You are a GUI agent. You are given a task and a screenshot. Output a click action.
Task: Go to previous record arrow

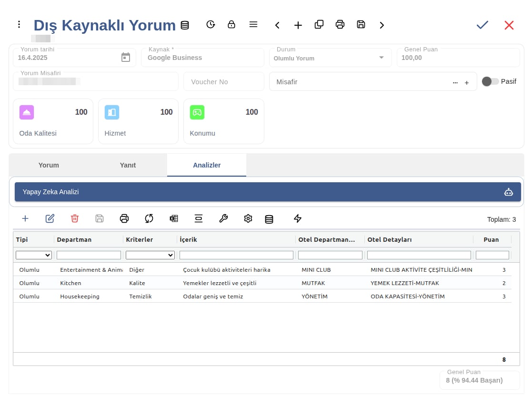coord(277,25)
